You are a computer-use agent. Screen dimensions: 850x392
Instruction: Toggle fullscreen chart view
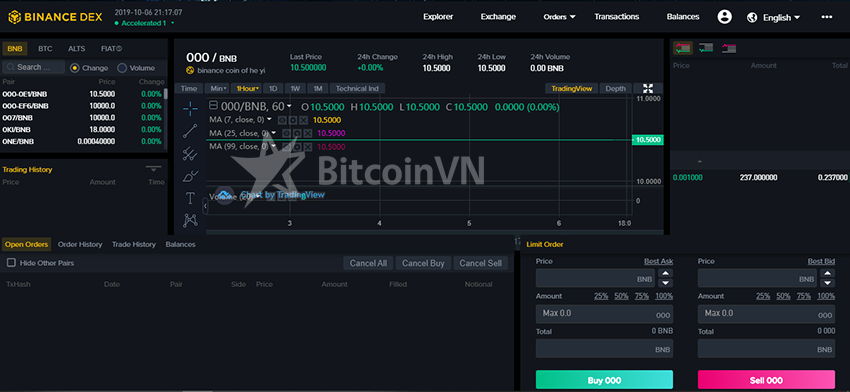(x=648, y=88)
